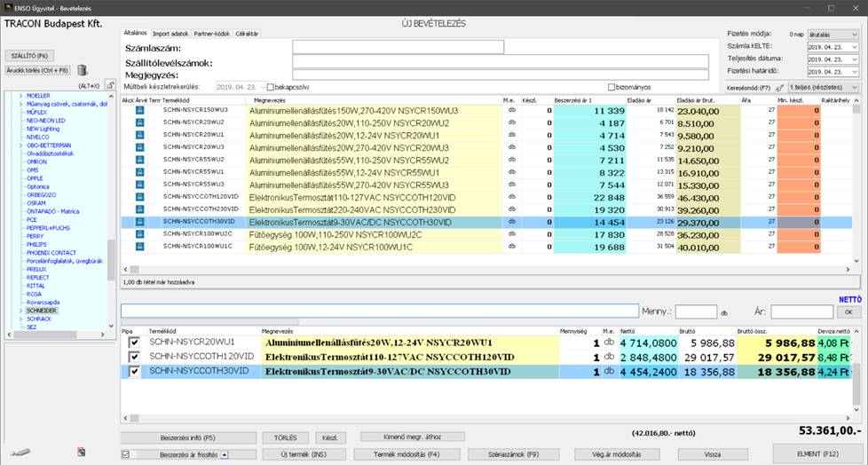
Task: Open the Partner-kódok tab
Action: (212, 33)
